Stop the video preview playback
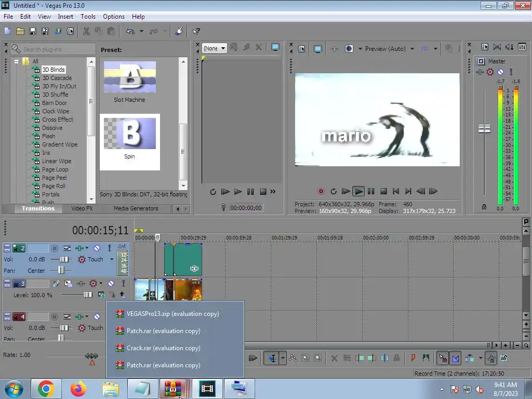The height and width of the screenshot is (399, 532). (x=384, y=191)
